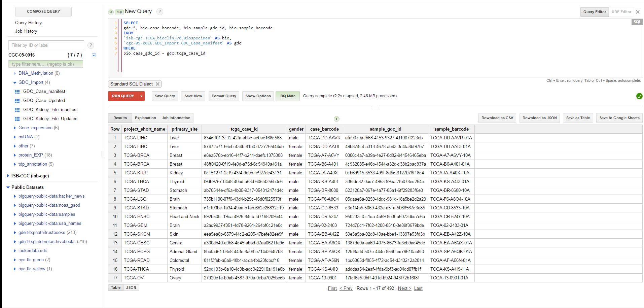Expand the tdp_annotation dataset
Screen dimensions: 644x308
pos(14,164)
